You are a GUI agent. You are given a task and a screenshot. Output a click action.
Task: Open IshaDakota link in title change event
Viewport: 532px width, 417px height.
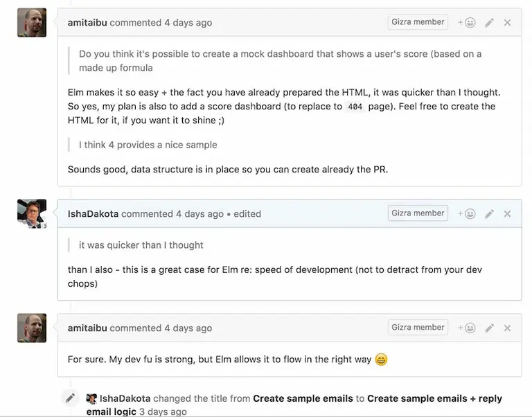[125, 398]
